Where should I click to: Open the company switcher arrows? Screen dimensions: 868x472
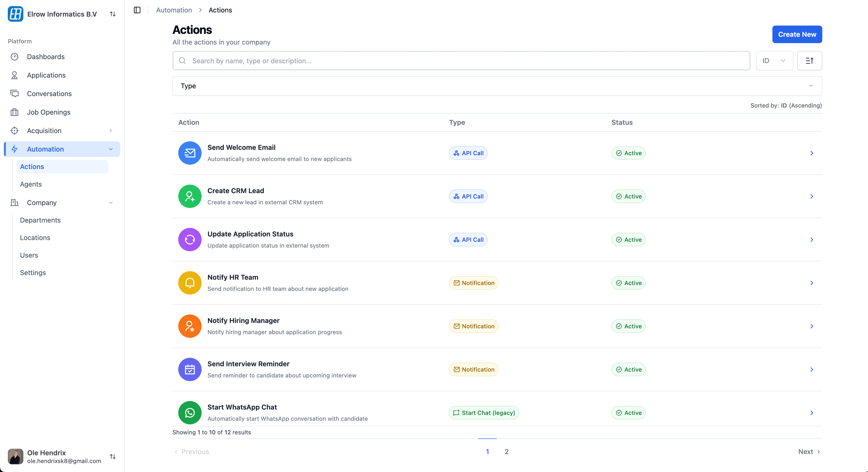pyautogui.click(x=113, y=14)
